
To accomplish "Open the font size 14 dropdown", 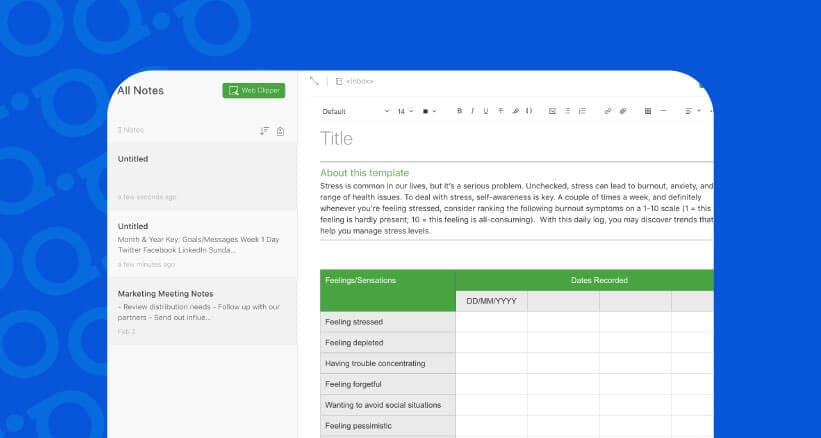I will [405, 111].
